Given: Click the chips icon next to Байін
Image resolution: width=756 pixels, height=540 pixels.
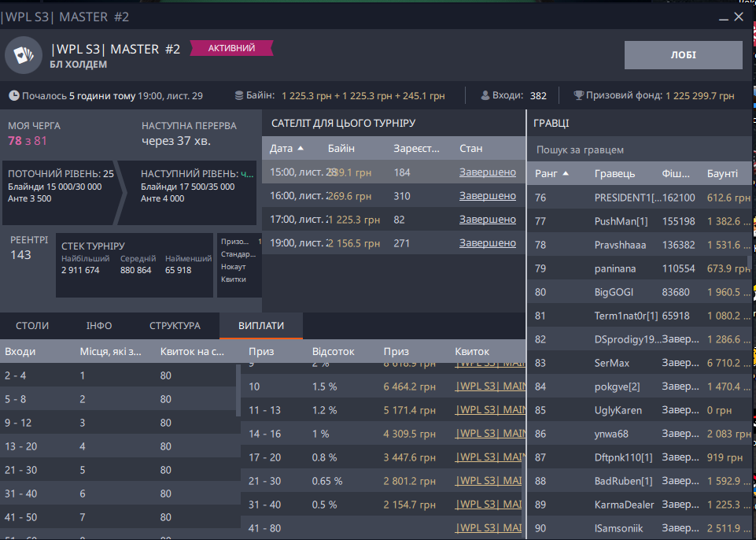Looking at the screenshot, I should point(239,96).
